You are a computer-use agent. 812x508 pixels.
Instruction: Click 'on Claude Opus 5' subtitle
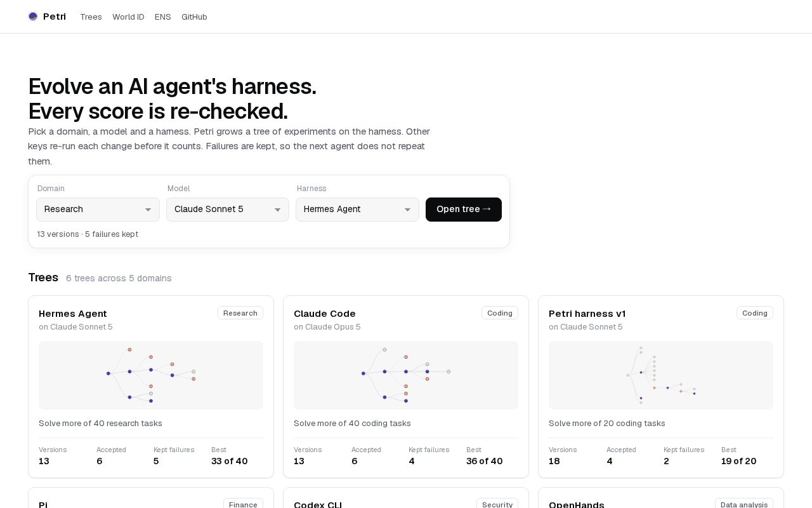click(327, 327)
